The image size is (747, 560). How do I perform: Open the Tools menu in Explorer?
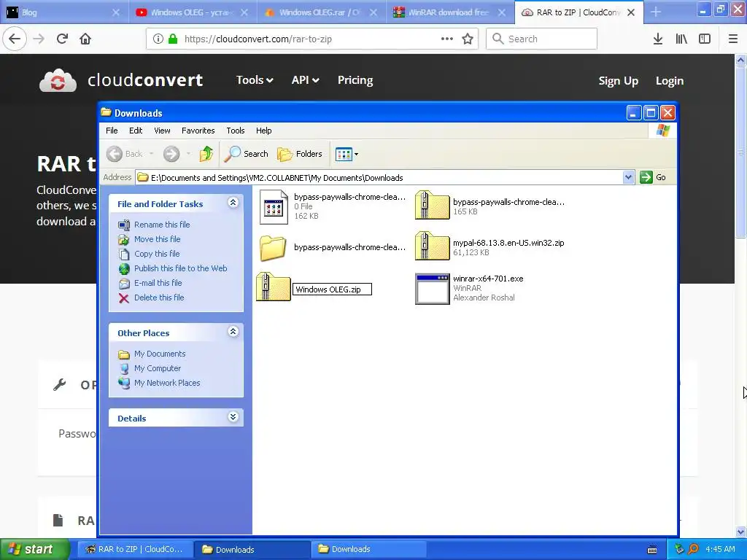(236, 131)
